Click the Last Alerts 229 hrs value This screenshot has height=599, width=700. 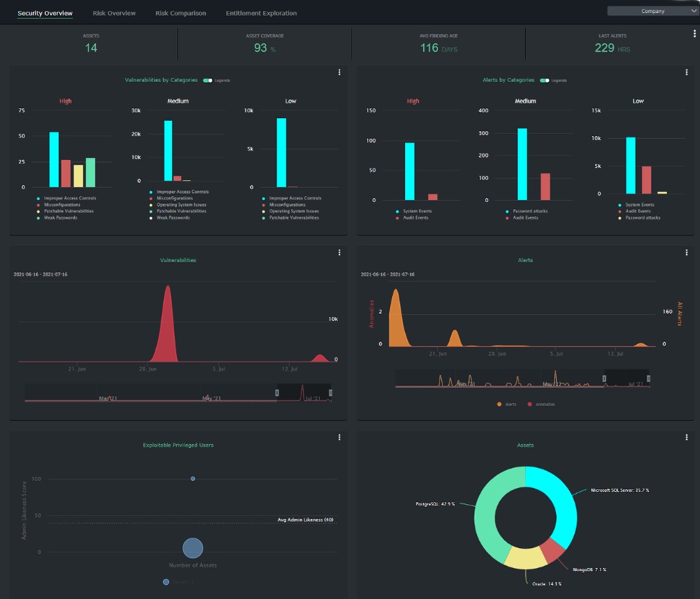[x=612, y=48]
